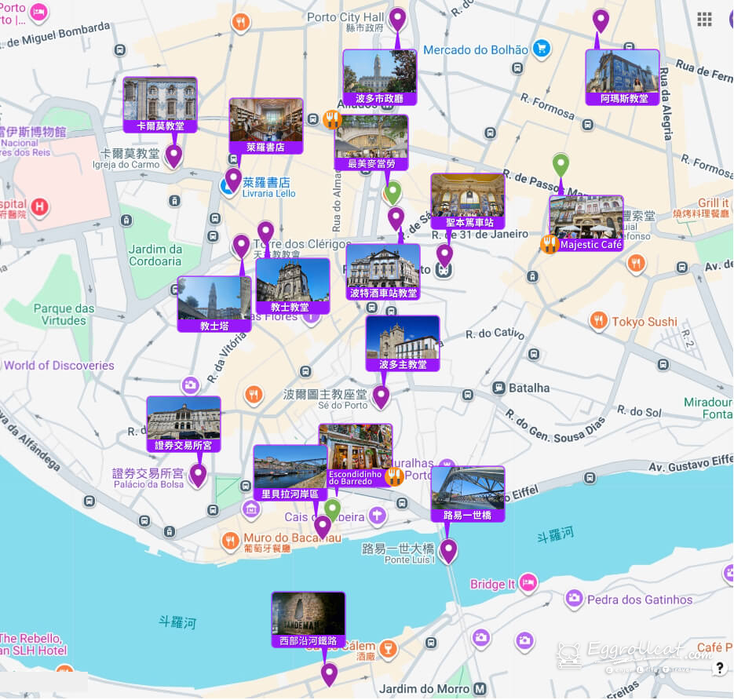The image size is (734, 700).
Task: Click the restaurant marker at Muro do Bacalhau
Action: click(229, 540)
